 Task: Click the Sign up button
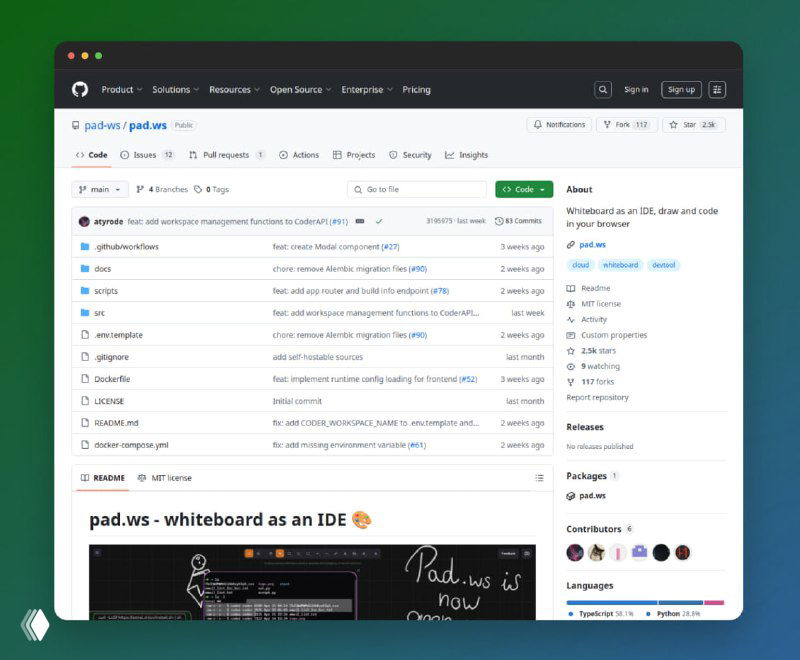coord(681,89)
